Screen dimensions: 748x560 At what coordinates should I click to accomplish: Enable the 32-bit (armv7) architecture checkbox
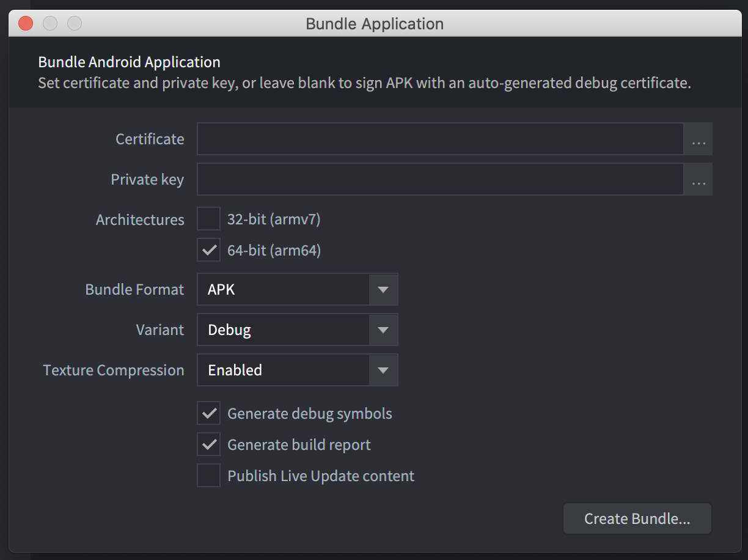(208, 219)
